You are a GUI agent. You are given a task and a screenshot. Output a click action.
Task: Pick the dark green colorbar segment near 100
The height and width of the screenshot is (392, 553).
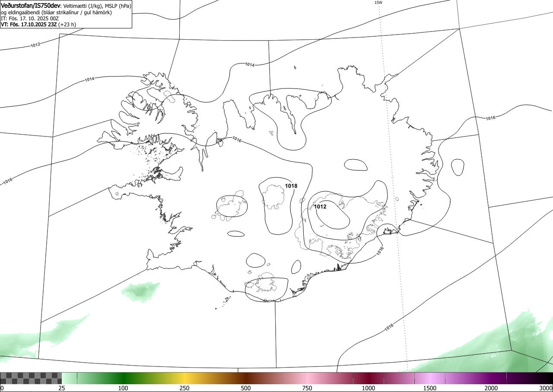[x=123, y=378]
